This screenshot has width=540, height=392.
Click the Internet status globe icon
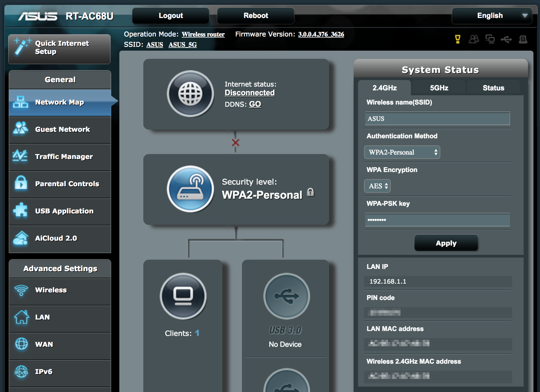(190, 94)
